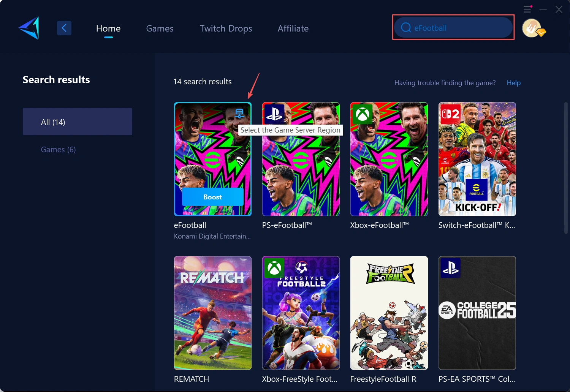Click PlayStation badge on College Football 25 card
Viewport: 570px width, 392px height.
point(451,268)
